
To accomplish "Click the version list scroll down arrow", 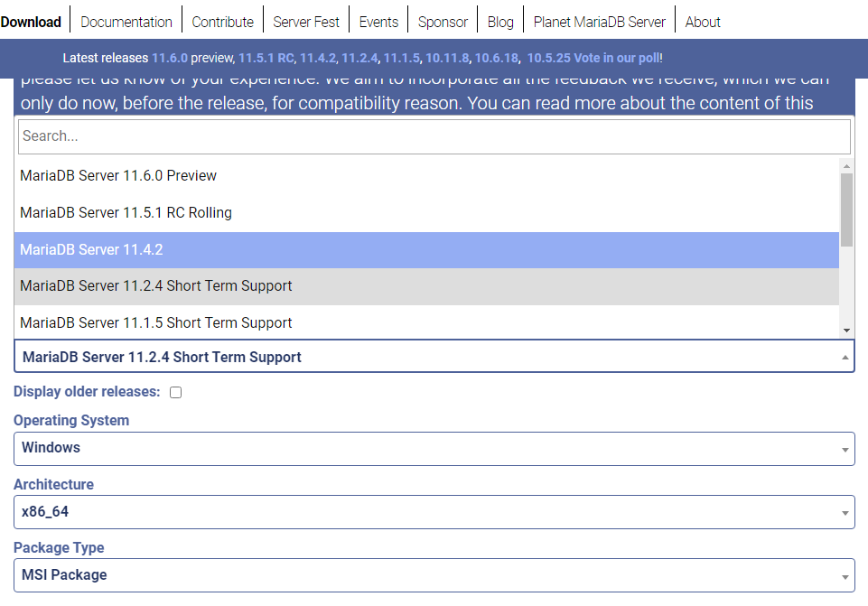I will 846,331.
